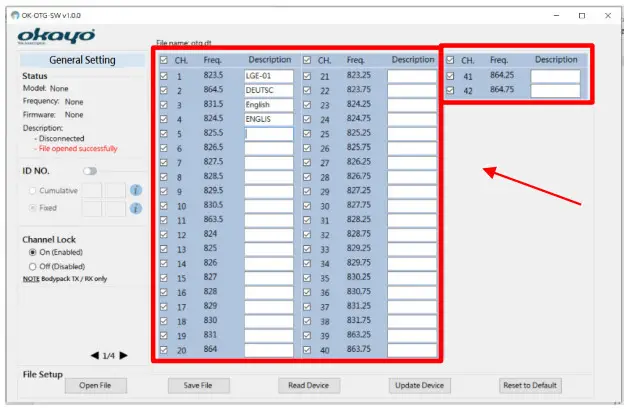Screen dimensions: 630x412
Task: Uncheck channel 5 checkbox
Action: point(164,133)
